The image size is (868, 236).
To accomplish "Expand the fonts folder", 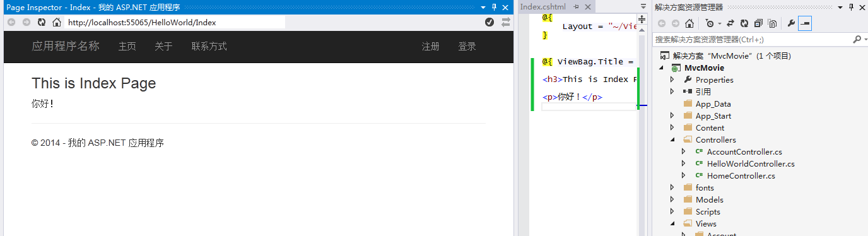I will pyautogui.click(x=672, y=187).
